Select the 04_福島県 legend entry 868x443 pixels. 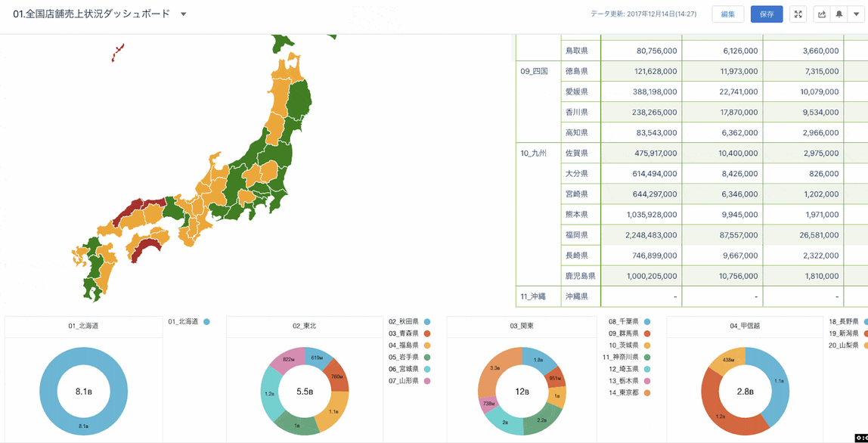click(x=409, y=345)
